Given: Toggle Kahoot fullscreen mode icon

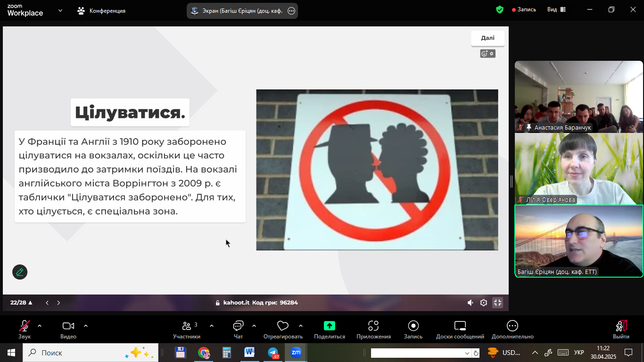Looking at the screenshot, I should tap(497, 303).
